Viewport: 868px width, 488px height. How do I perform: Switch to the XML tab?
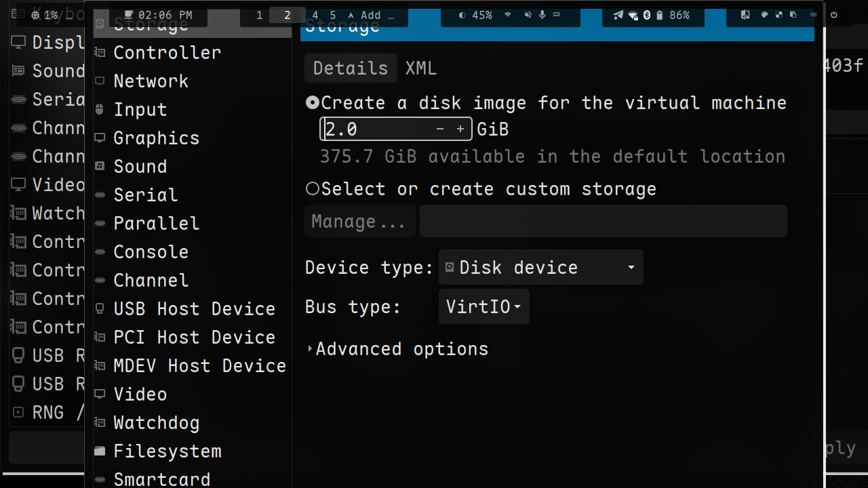pos(421,68)
